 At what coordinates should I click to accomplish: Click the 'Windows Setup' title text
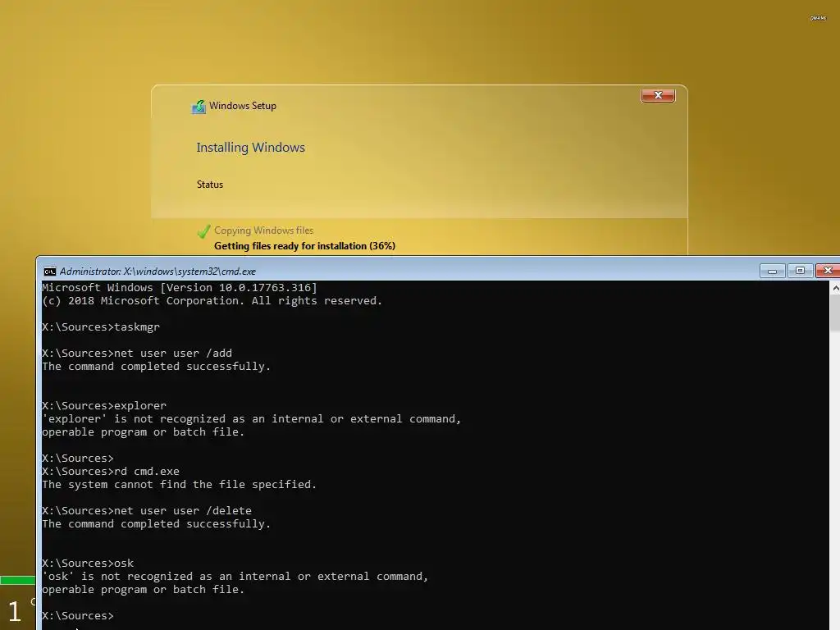[x=243, y=106]
